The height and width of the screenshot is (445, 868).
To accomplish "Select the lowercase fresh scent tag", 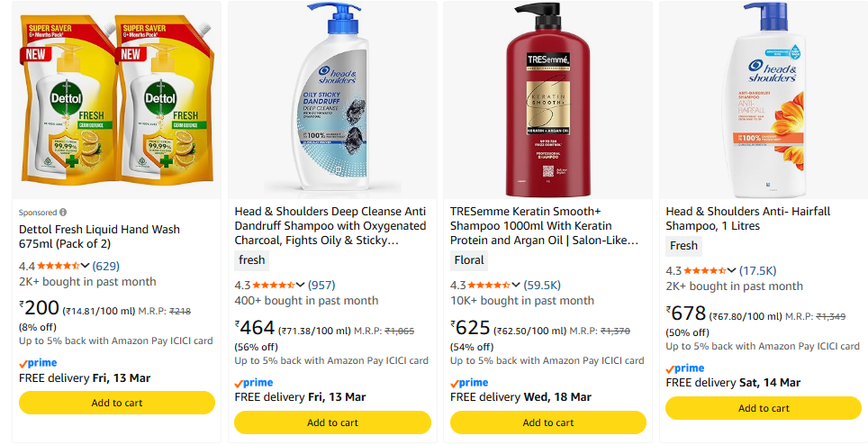I will pos(252,260).
